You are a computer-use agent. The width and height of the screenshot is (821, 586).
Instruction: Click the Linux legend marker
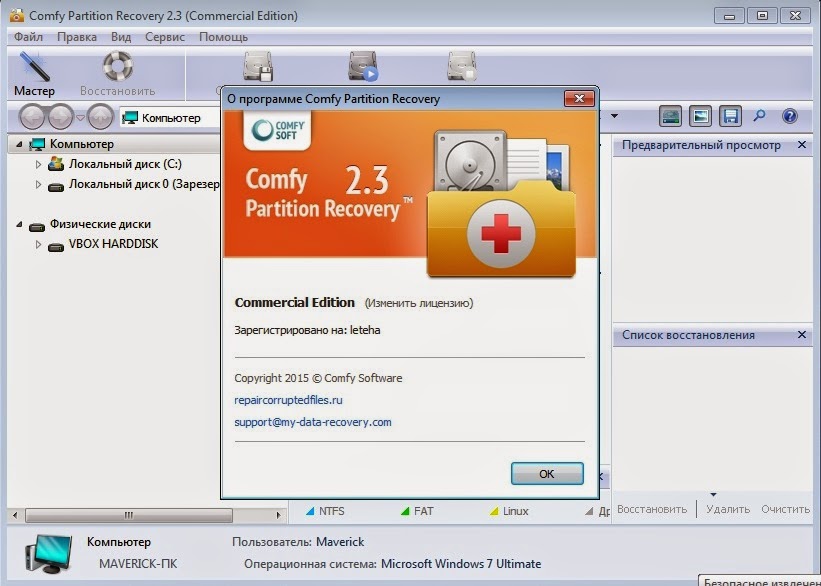tap(494, 511)
